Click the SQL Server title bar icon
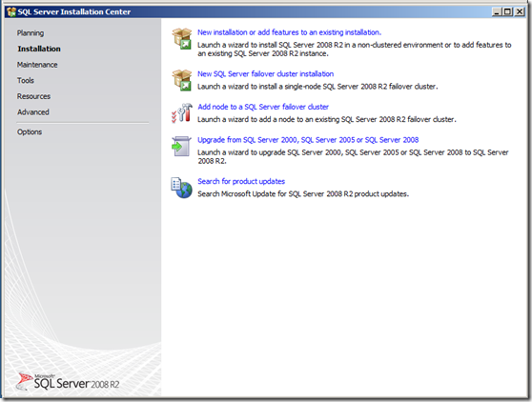 [x=11, y=11]
